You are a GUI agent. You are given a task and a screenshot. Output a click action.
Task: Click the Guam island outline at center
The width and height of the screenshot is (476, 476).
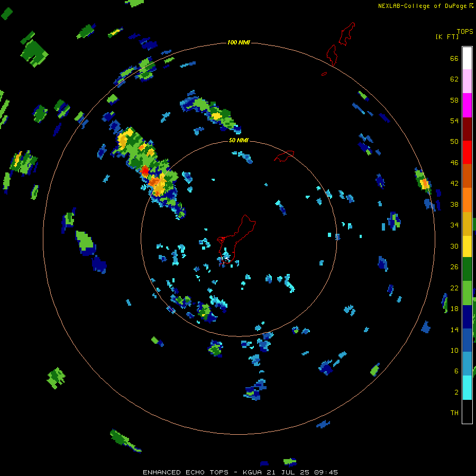[235, 239]
